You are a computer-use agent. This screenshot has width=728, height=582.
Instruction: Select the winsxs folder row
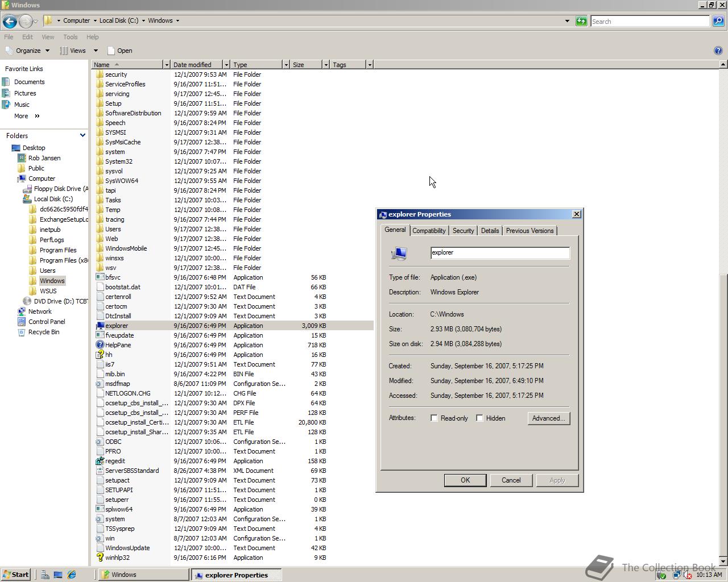pos(233,258)
